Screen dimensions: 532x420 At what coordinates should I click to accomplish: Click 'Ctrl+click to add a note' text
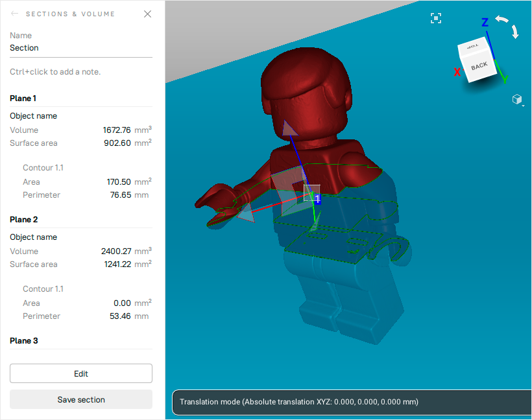coord(55,72)
